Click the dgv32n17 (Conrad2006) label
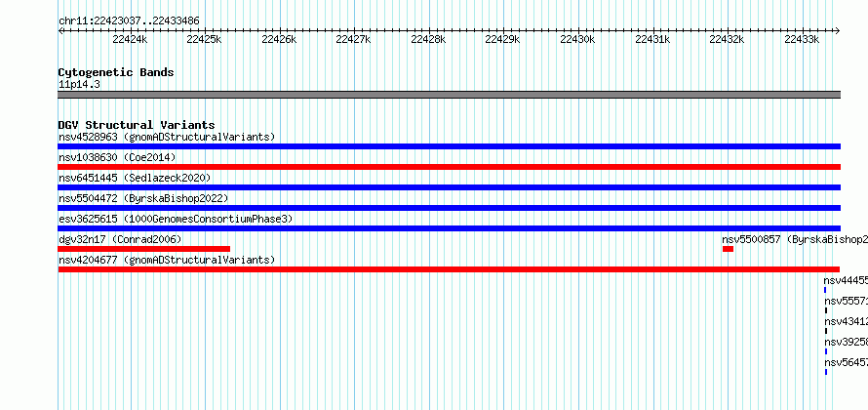 click(120, 239)
